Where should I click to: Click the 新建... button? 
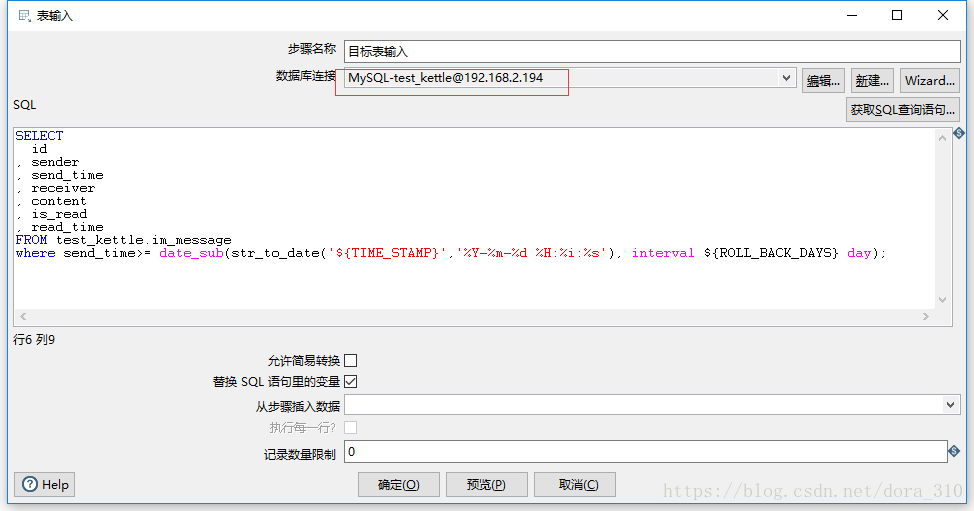point(872,81)
